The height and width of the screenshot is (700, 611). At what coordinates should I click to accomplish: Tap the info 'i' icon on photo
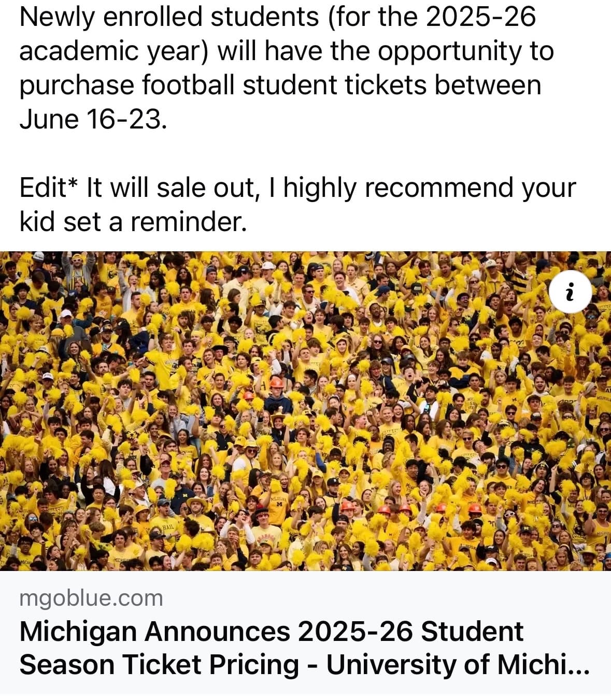tap(571, 292)
